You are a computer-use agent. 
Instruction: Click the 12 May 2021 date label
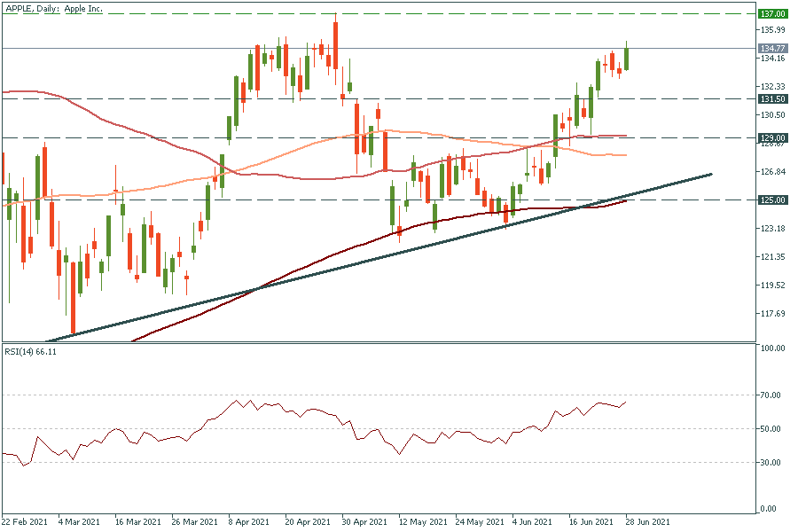[x=422, y=522]
